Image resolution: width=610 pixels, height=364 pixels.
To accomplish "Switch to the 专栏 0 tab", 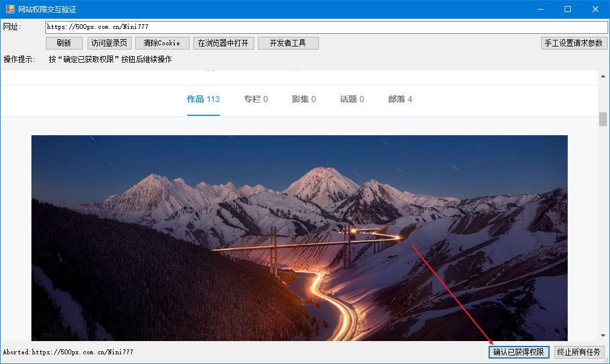I will point(255,99).
